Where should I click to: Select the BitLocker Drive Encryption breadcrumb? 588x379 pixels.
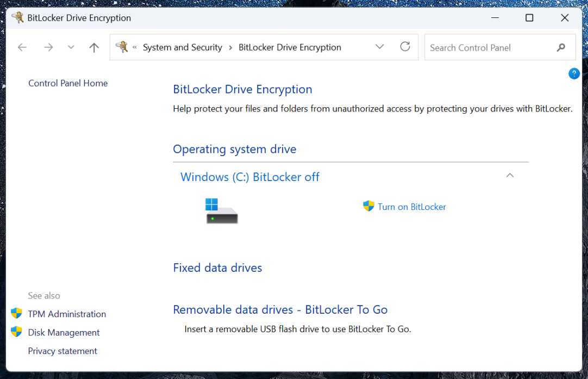coord(289,47)
